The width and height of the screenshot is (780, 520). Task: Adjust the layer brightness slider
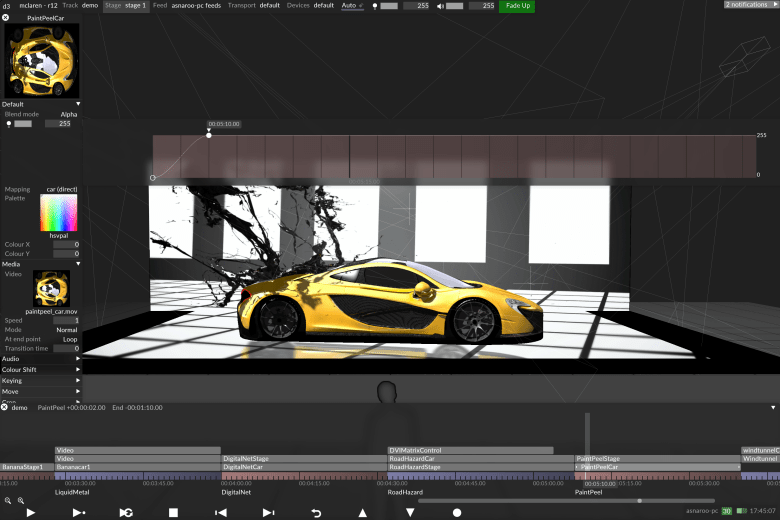point(23,124)
